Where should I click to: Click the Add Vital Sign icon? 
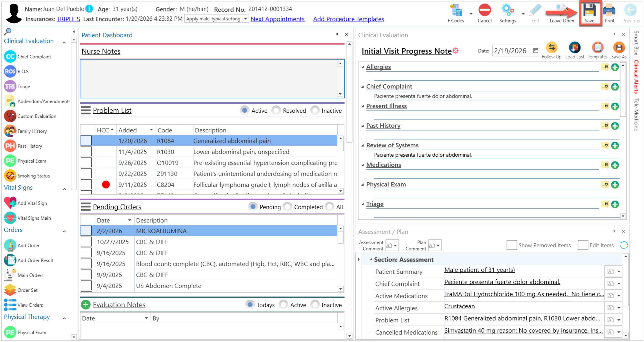point(10,203)
